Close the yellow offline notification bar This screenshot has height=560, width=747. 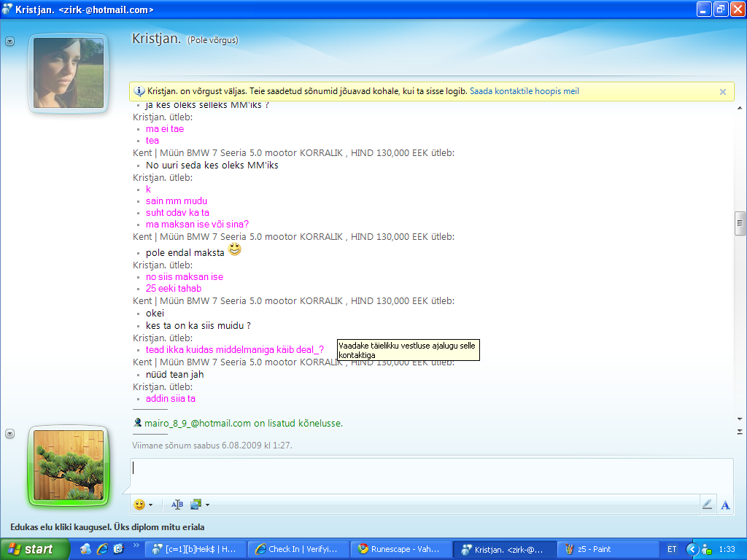[722, 92]
